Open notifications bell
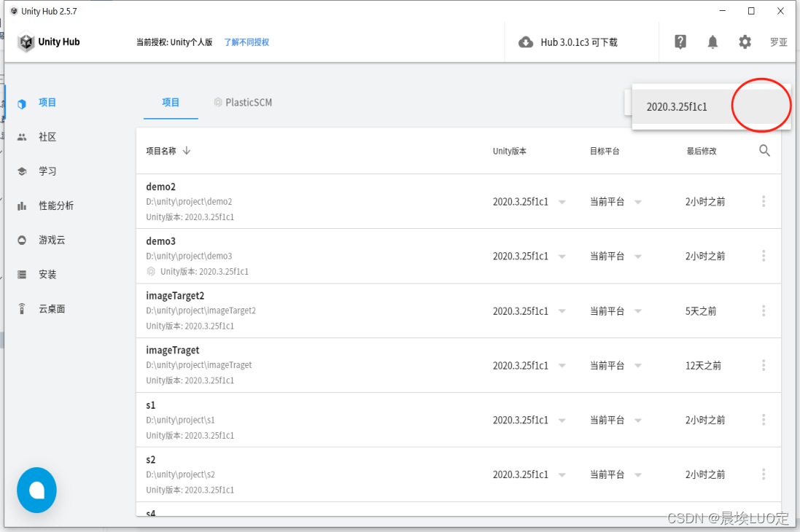This screenshot has width=800, height=532. (712, 42)
